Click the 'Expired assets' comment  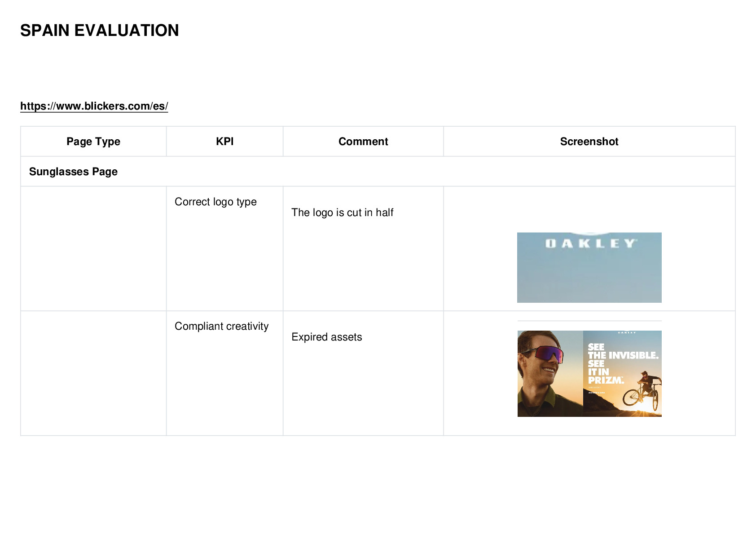(x=327, y=337)
